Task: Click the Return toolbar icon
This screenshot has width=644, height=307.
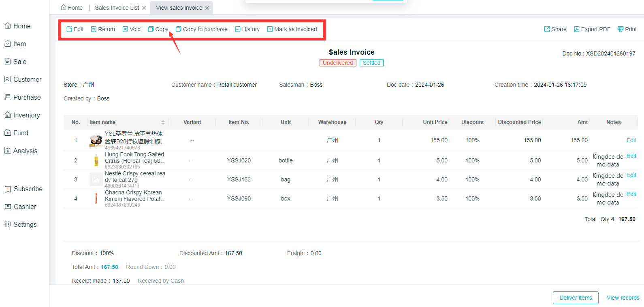Action: pos(94,29)
